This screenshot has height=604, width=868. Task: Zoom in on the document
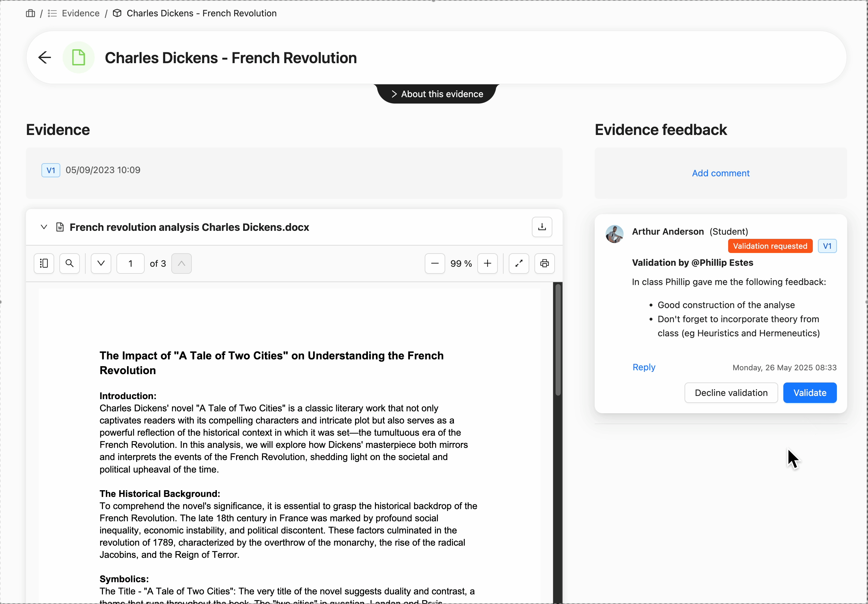[x=487, y=263]
